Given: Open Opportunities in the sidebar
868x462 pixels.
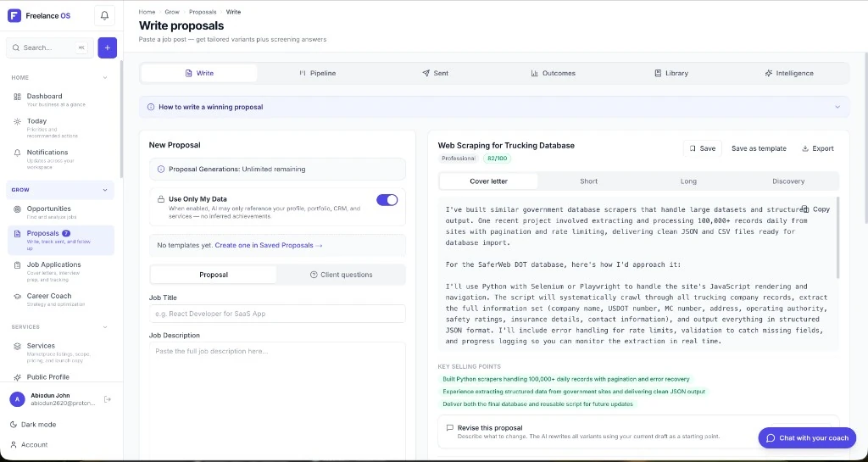Looking at the screenshot, I should pyautogui.click(x=61, y=213).
